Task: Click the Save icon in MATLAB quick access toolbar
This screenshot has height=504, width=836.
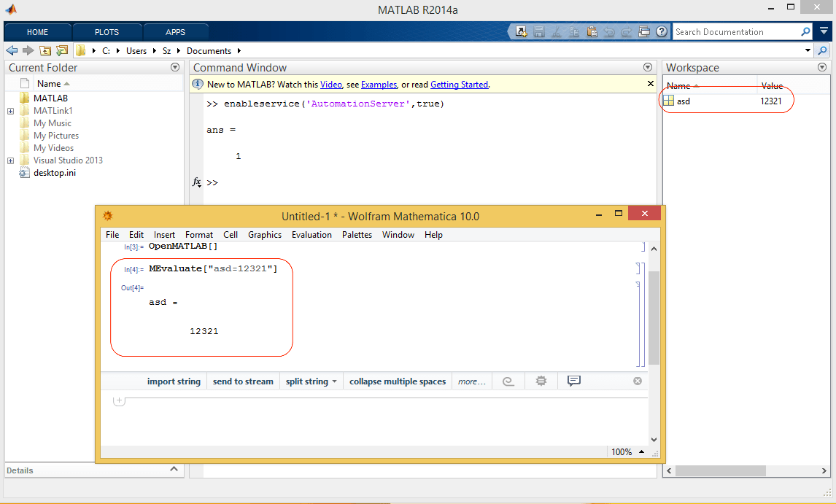Action: coord(539,32)
